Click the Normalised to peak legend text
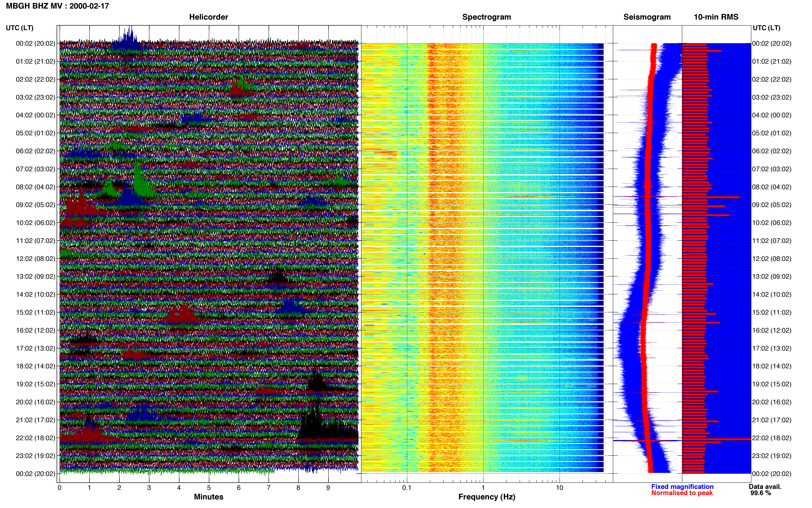Screen dimensions: 812x508 click(x=682, y=493)
